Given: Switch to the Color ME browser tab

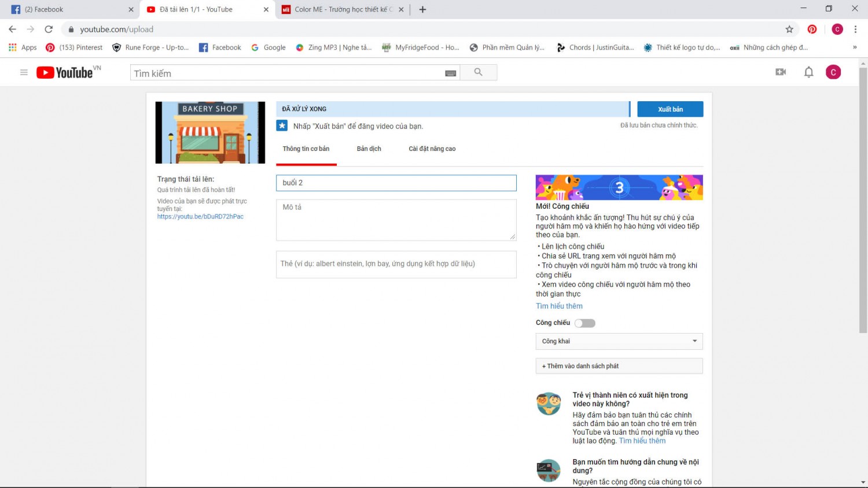Looking at the screenshot, I should (343, 9).
